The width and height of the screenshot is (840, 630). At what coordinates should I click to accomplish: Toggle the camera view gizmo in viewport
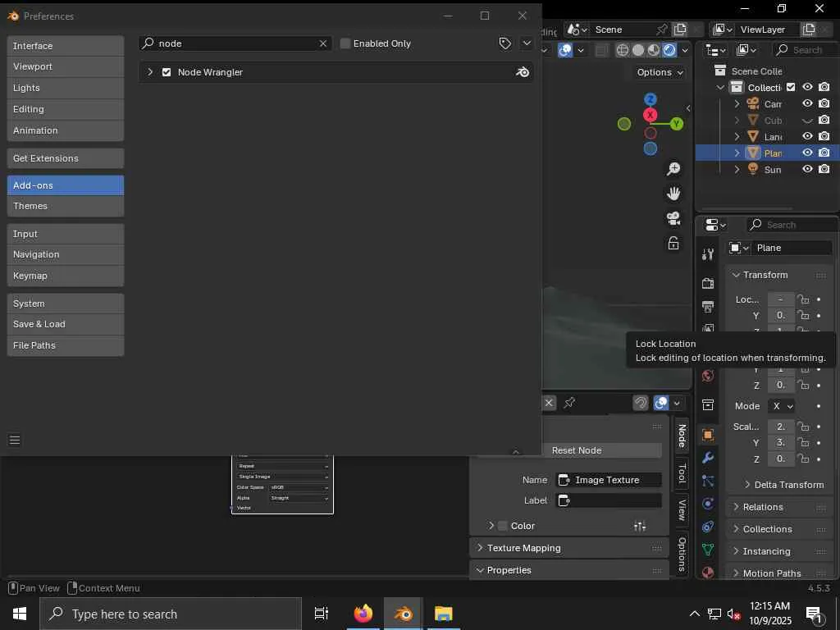click(673, 218)
